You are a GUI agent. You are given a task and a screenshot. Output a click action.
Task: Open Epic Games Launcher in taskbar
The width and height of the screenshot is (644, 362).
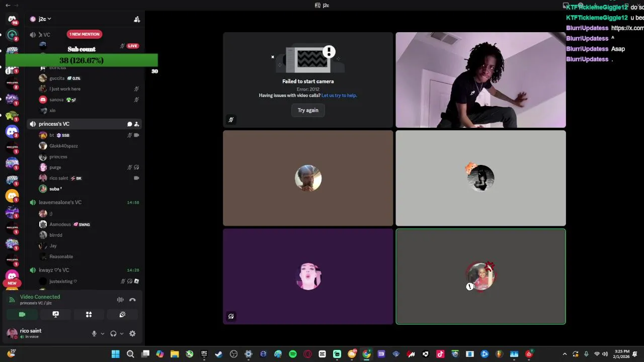[204, 354]
